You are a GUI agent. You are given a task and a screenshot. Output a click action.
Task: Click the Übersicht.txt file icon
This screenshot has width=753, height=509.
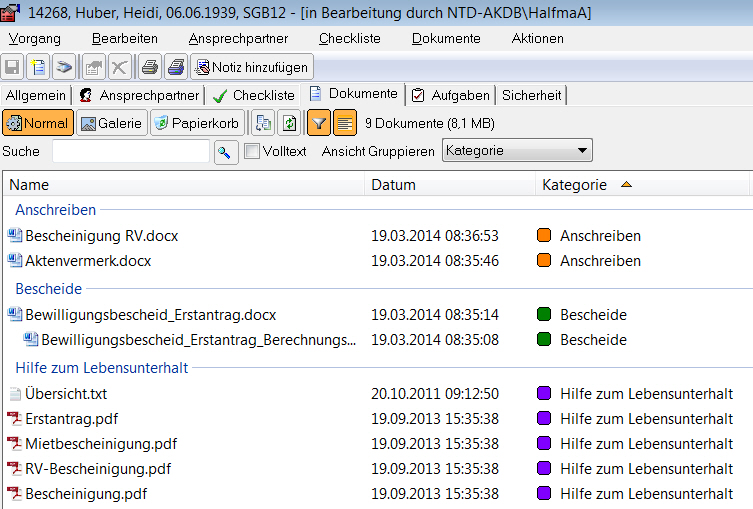click(x=14, y=394)
